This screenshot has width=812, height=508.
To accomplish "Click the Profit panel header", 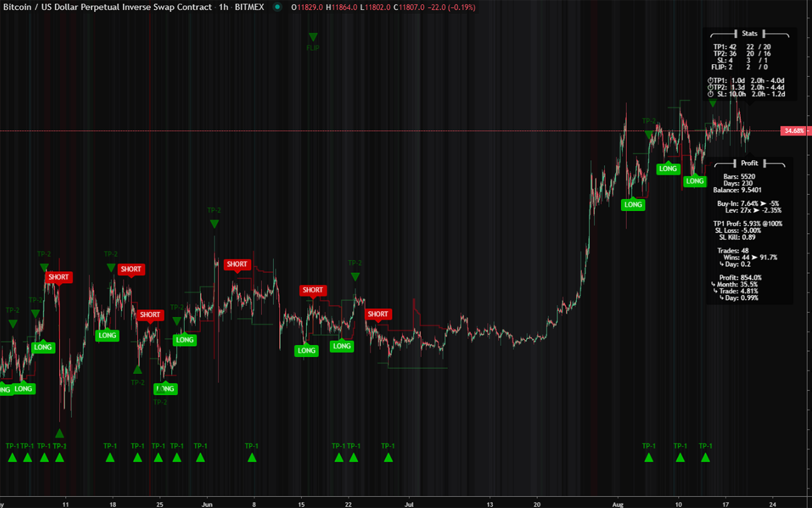I will 749,163.
